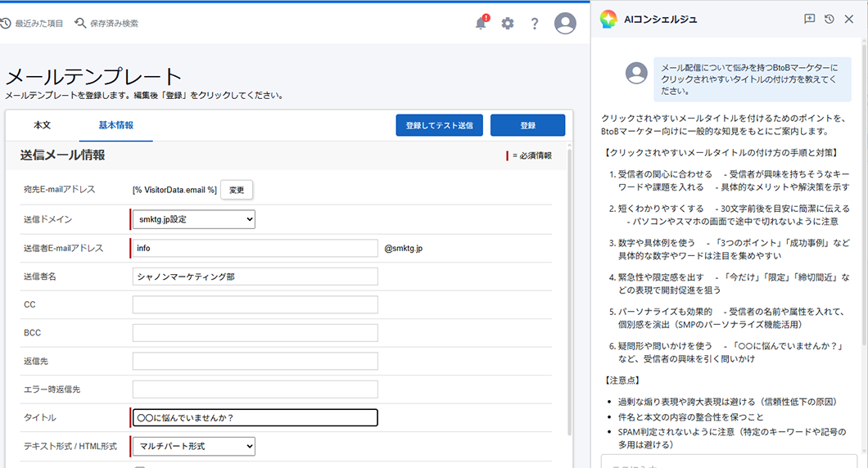
Task: Click the 送信メール情報 section header
Action: pos(62,155)
